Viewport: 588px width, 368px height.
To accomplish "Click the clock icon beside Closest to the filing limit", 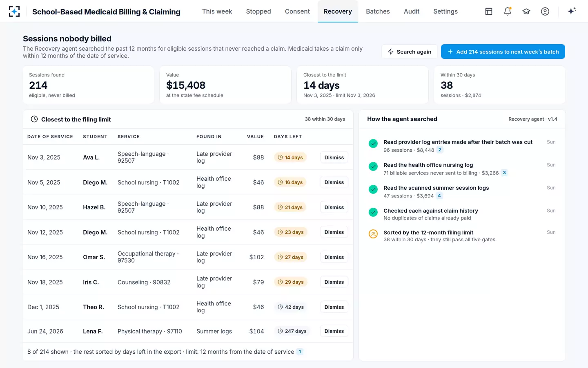I will point(34,119).
